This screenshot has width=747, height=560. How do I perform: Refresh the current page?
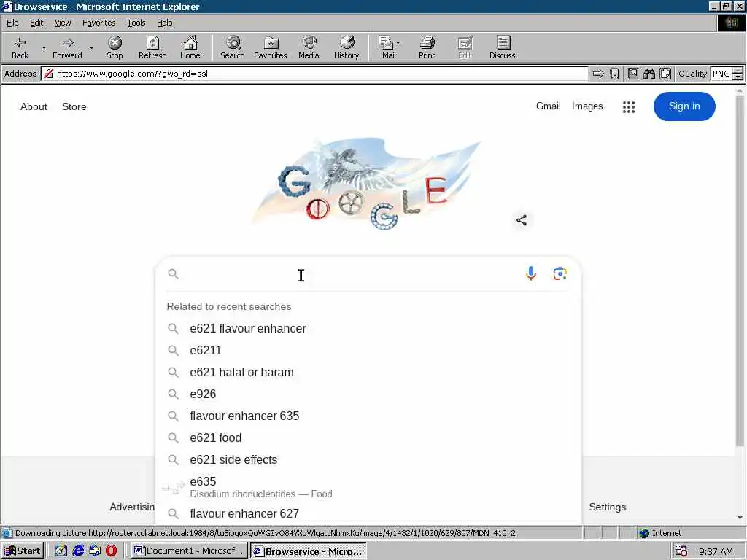(x=152, y=47)
